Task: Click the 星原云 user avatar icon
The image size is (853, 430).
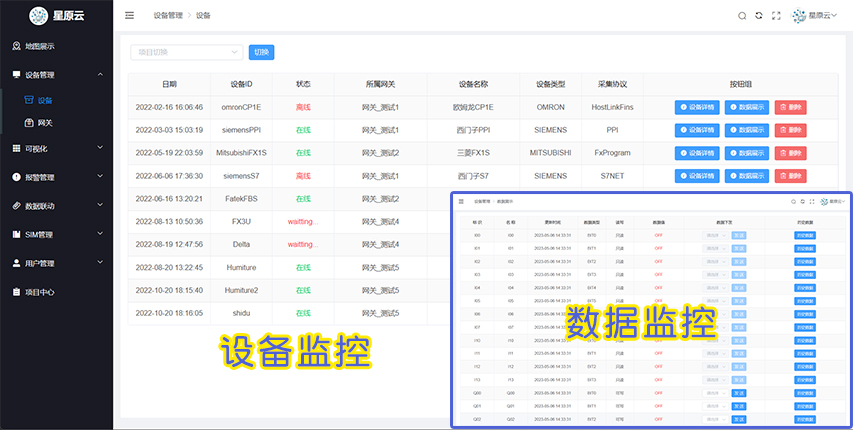Action: [798, 16]
